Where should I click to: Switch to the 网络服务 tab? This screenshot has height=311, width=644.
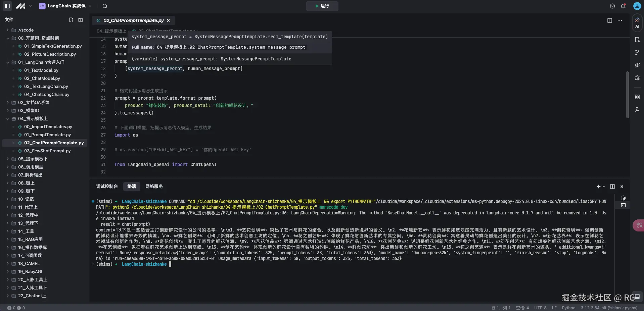point(153,187)
